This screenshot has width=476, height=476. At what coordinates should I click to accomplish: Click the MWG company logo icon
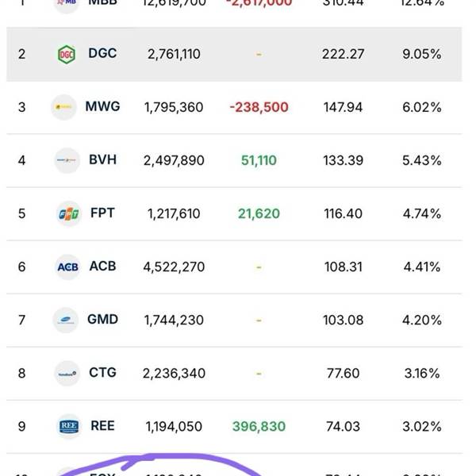point(63,107)
